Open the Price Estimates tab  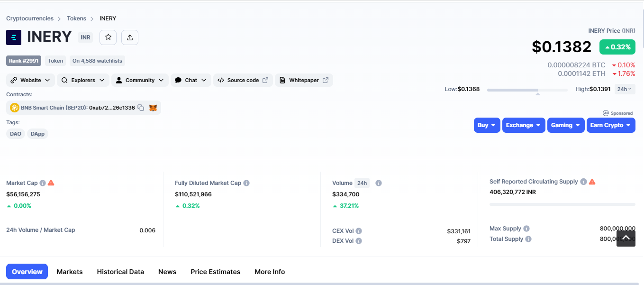pyautogui.click(x=216, y=272)
